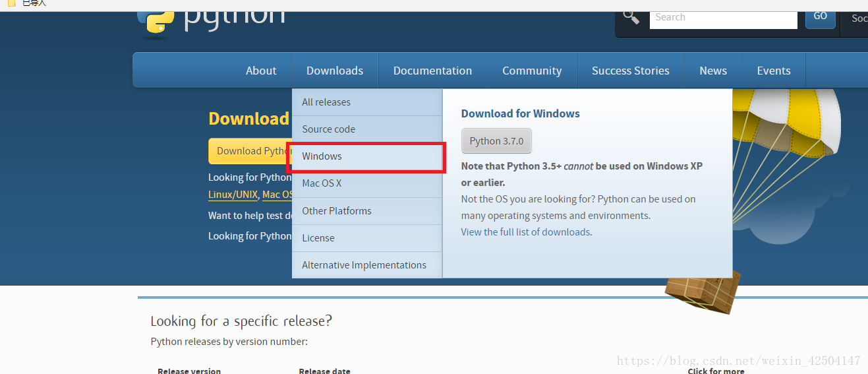Click the GO search button
Image resolution: width=868 pixels, height=374 pixels.
pyautogui.click(x=821, y=18)
